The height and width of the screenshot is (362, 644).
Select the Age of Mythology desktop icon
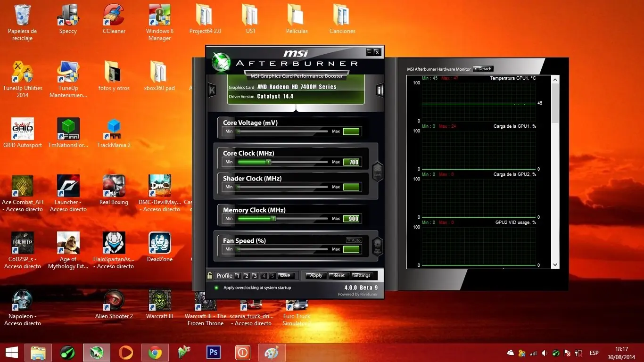pos(68,250)
